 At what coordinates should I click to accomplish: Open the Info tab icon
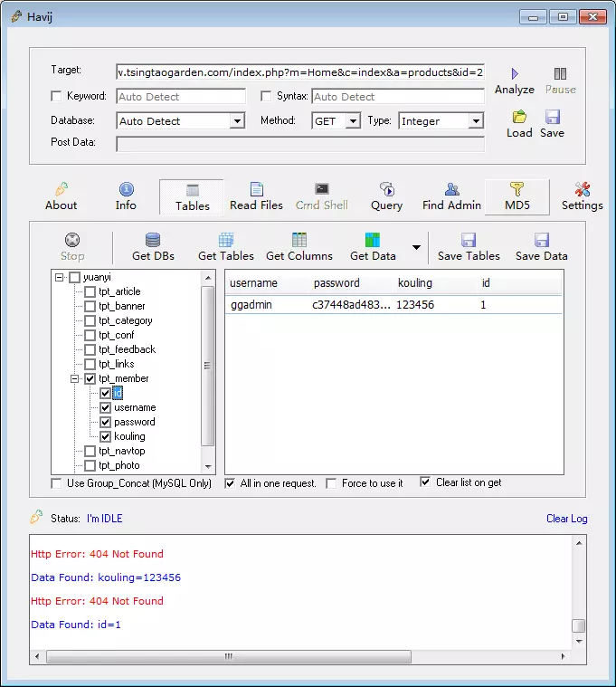click(x=126, y=189)
